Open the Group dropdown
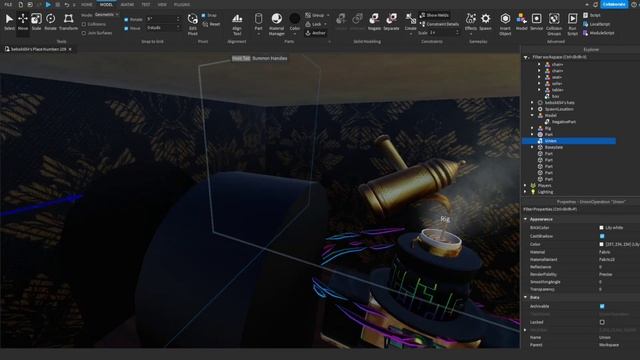Image resolution: width=640 pixels, height=360 pixels. [x=318, y=15]
